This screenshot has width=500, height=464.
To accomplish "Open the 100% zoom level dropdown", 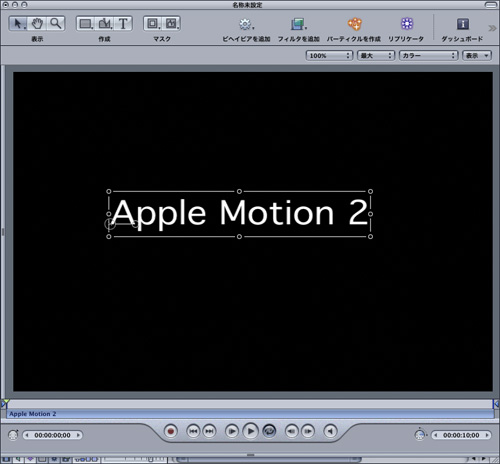I will coord(329,56).
